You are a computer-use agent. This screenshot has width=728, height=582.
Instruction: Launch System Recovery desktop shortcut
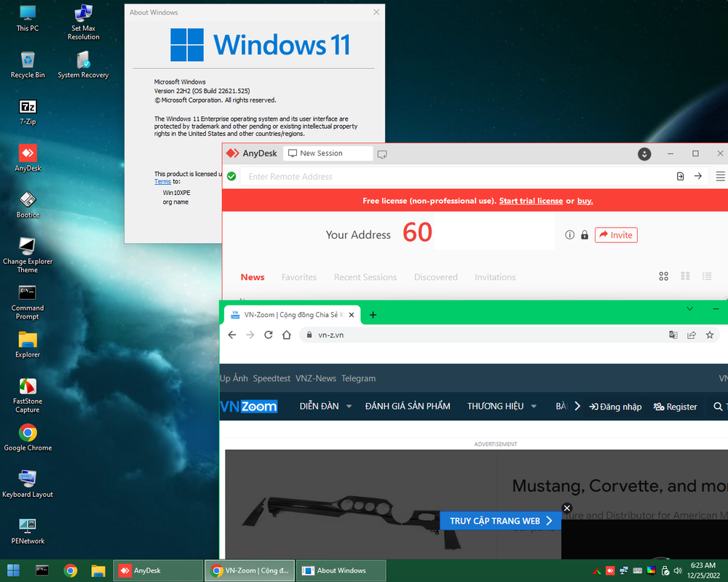pyautogui.click(x=83, y=65)
